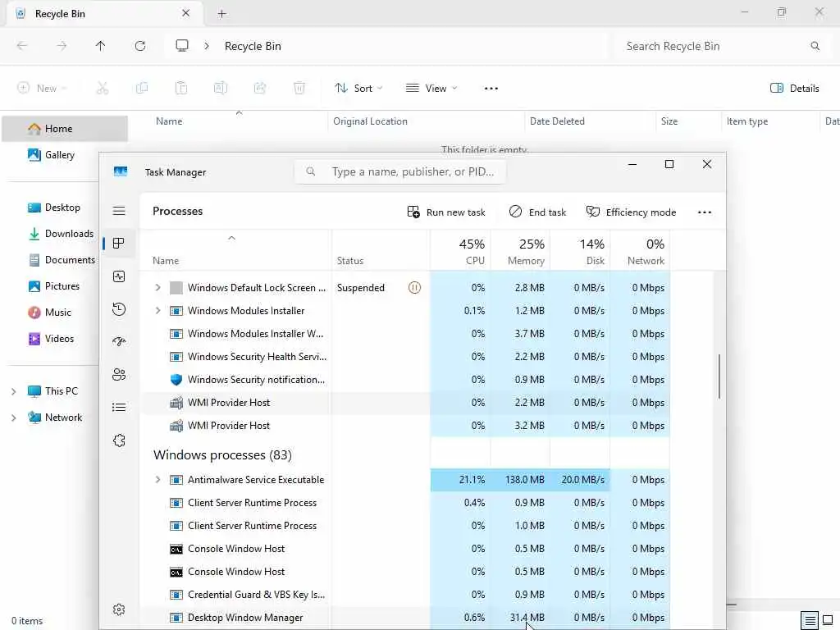840x630 pixels.
Task: Sort processes by Disk column
Action: [x=580, y=251]
